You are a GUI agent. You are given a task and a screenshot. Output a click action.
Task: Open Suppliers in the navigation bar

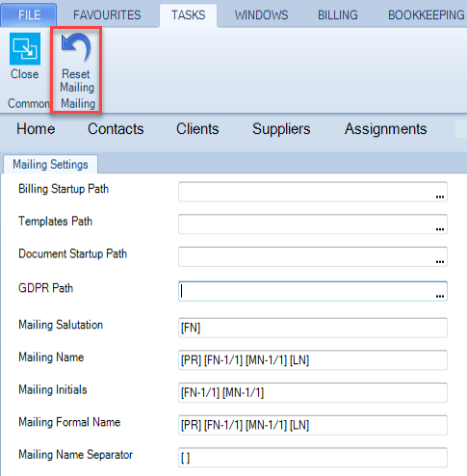281,129
